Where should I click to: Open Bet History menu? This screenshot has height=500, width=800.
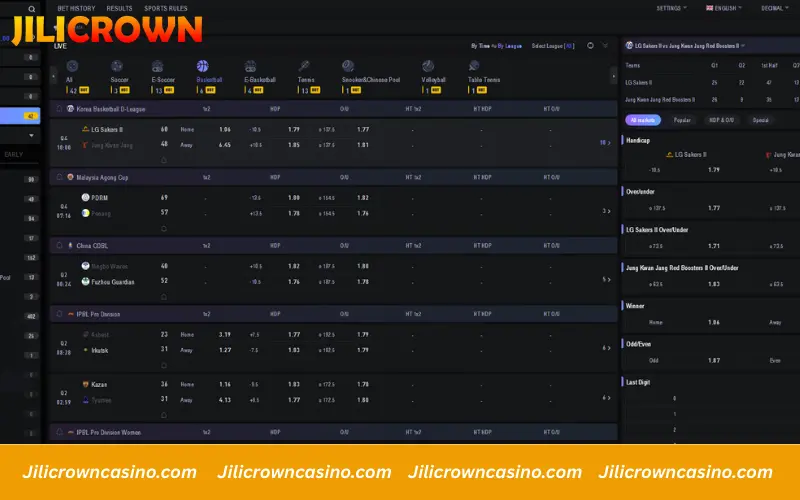76,8
